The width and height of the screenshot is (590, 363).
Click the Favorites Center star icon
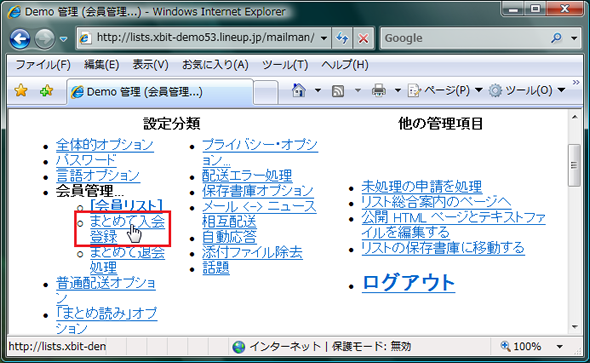(21, 91)
